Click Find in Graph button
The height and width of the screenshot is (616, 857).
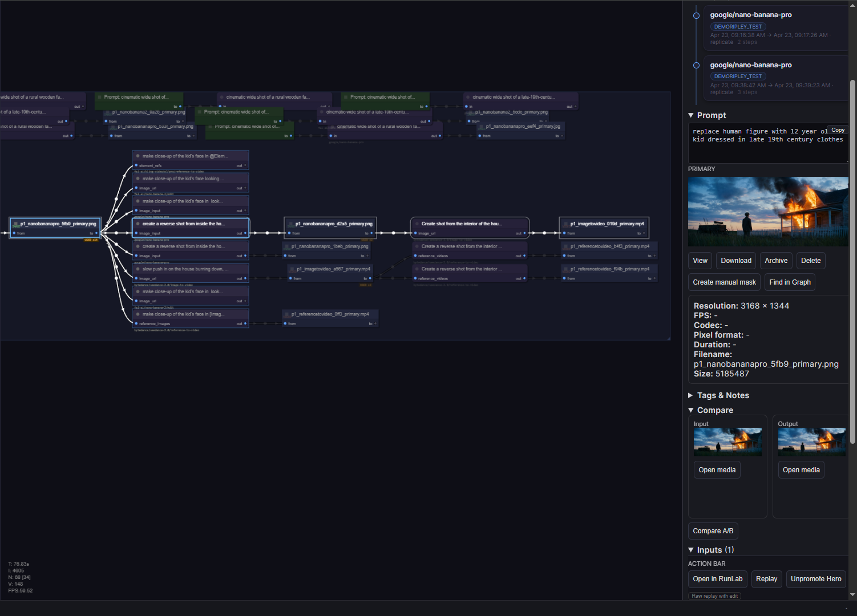click(790, 282)
